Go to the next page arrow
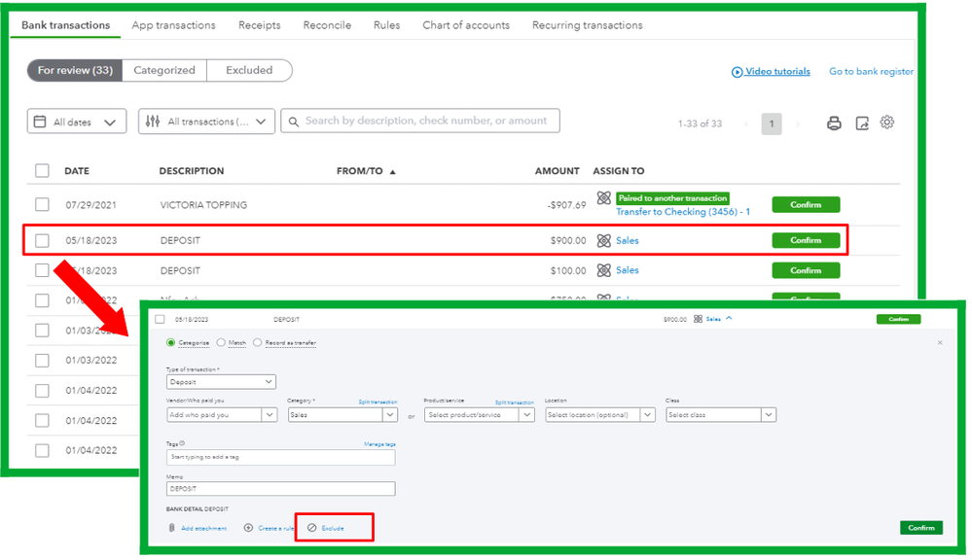 point(797,123)
